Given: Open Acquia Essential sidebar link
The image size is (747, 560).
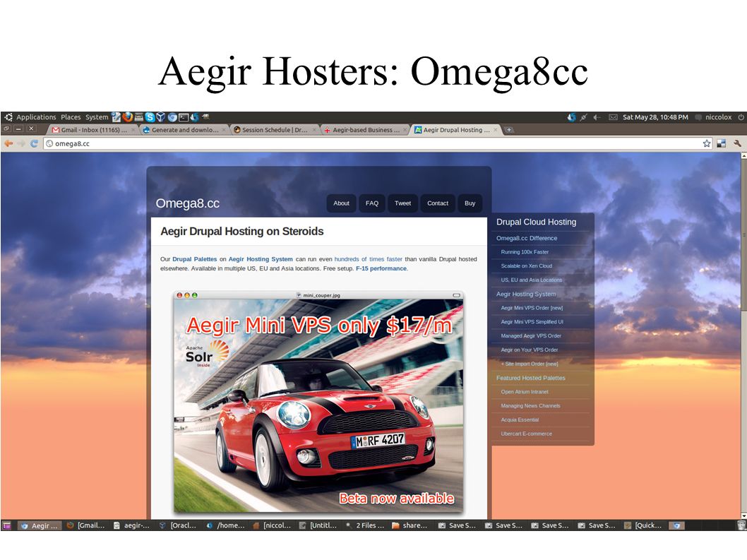Looking at the screenshot, I should [520, 420].
